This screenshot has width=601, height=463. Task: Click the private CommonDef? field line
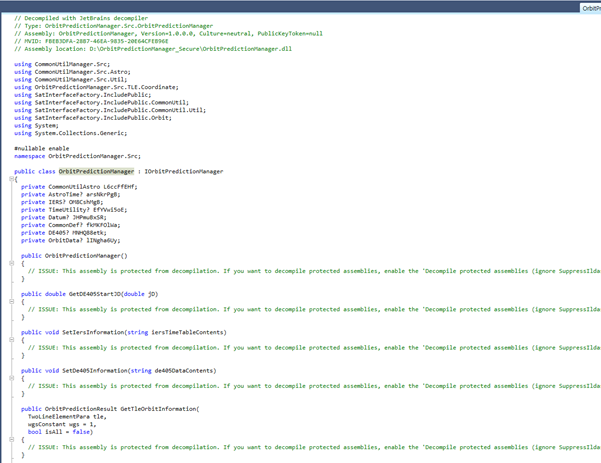coord(71,225)
